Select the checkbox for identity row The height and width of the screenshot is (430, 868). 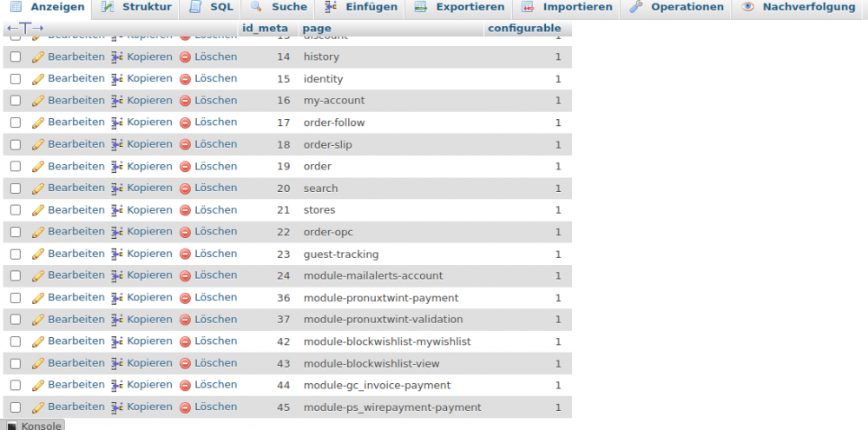[x=16, y=79]
